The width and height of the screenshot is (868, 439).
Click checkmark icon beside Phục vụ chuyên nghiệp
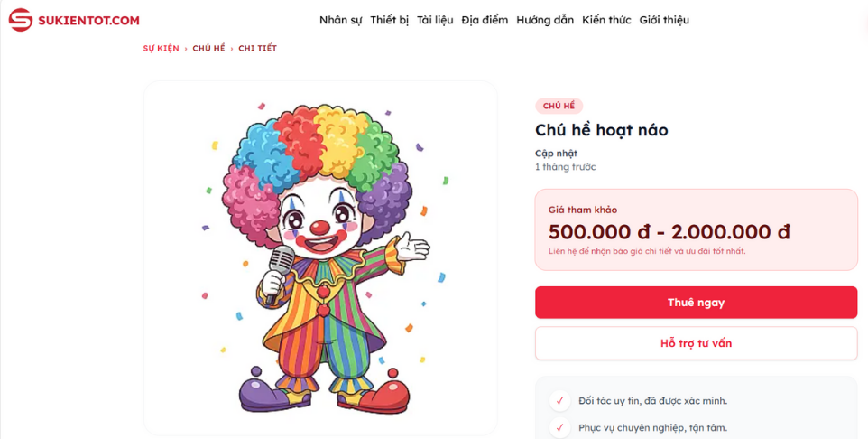[559, 428]
